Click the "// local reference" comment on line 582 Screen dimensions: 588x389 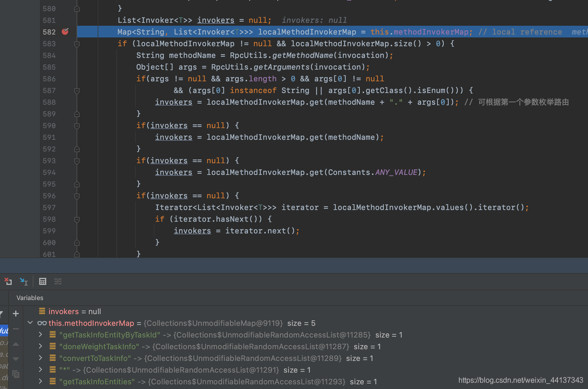[520, 32]
